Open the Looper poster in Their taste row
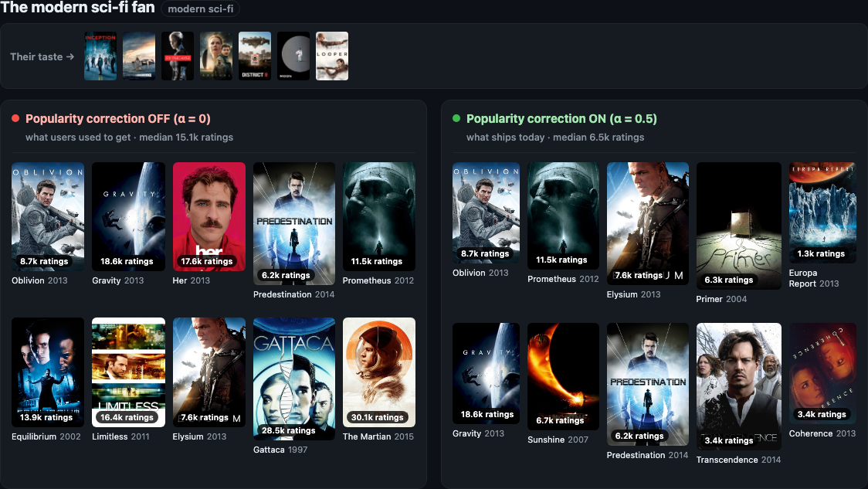 tap(332, 56)
